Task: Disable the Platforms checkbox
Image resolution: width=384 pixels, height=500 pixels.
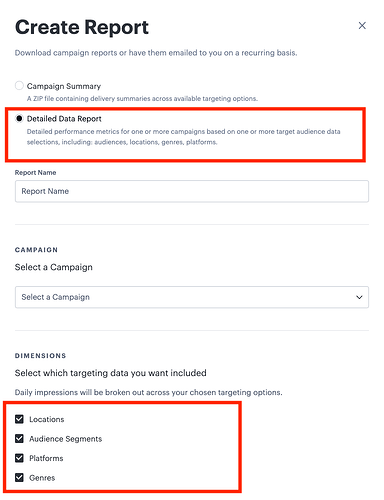Action: [x=19, y=458]
